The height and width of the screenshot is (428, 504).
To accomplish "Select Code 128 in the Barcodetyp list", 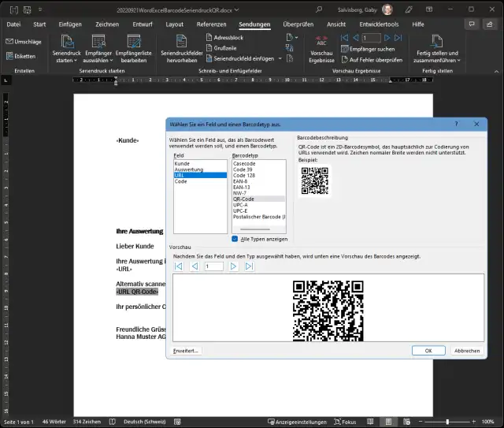I will 244,175.
